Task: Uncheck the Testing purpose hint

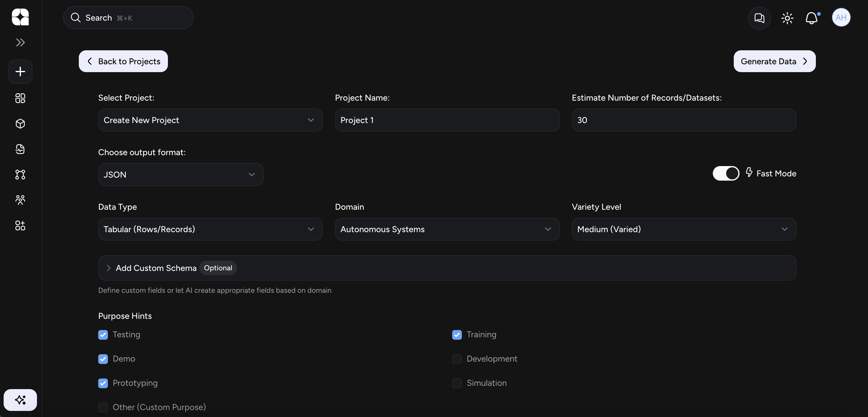Action: (x=103, y=335)
